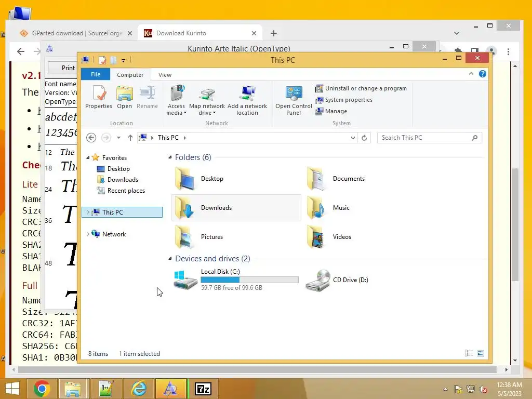Open Internet Explorer from taskbar
Image resolution: width=532 pixels, height=399 pixels.
139,389
